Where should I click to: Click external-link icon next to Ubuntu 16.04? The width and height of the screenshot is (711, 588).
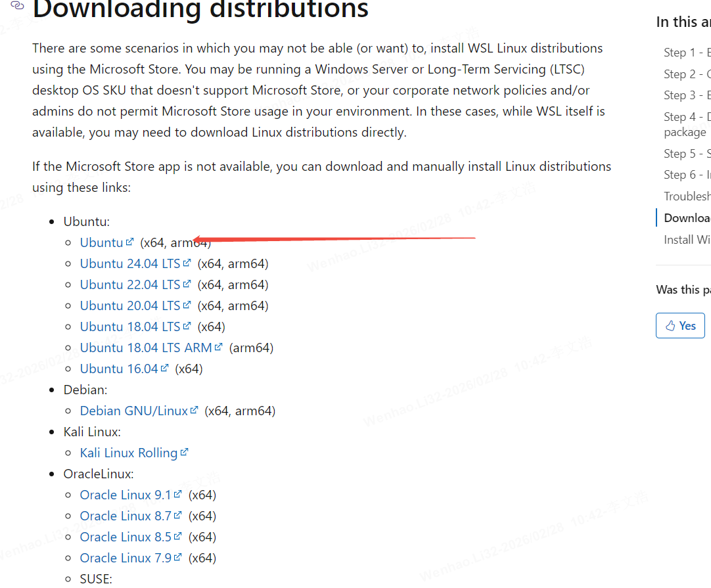pyautogui.click(x=164, y=368)
